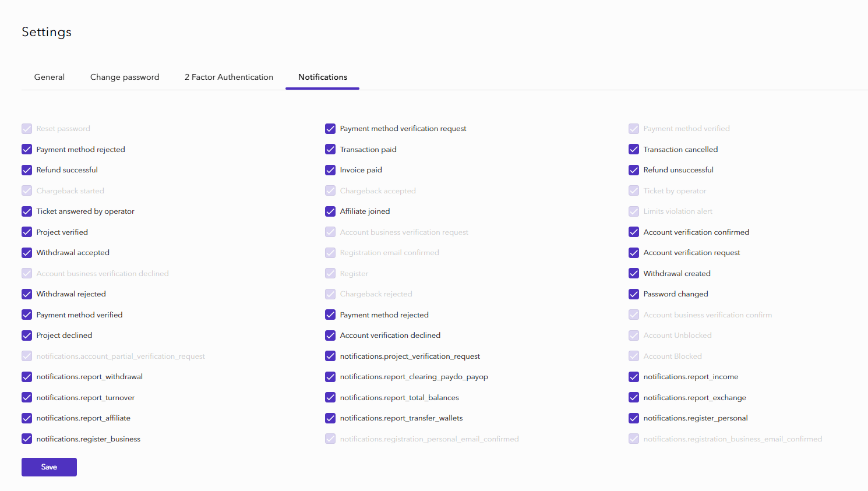Toggle the Withdrawal created checkbox

click(634, 274)
